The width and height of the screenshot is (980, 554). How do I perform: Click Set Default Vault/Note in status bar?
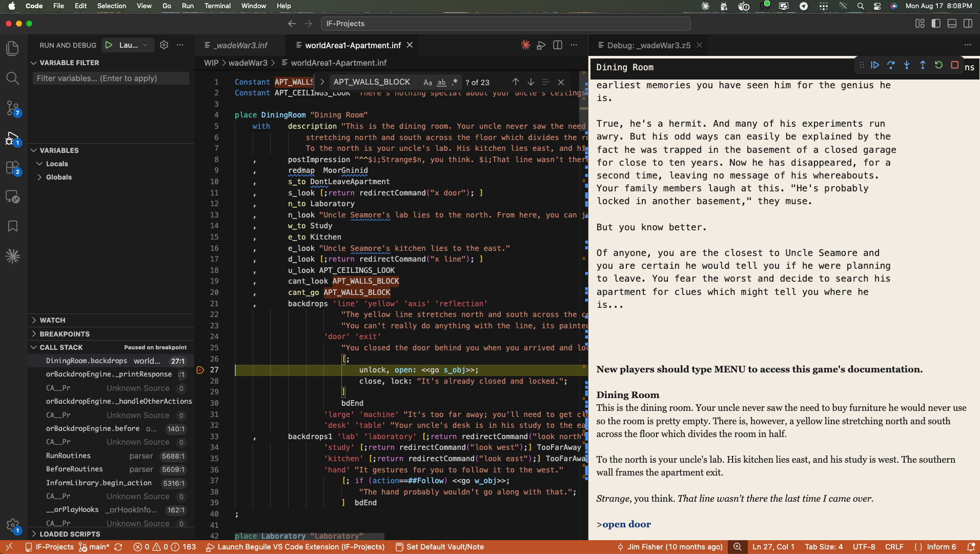tap(439, 547)
